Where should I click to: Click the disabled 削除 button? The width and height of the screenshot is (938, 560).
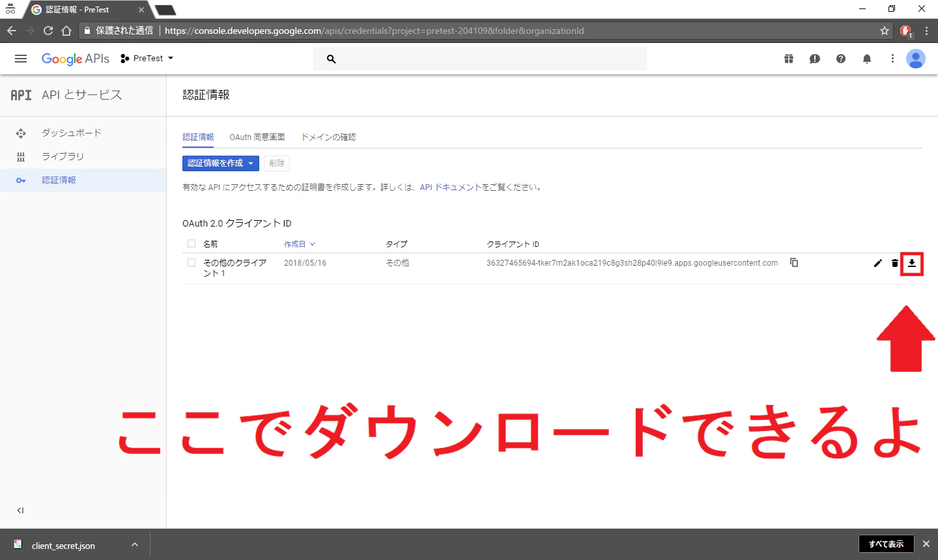(277, 163)
